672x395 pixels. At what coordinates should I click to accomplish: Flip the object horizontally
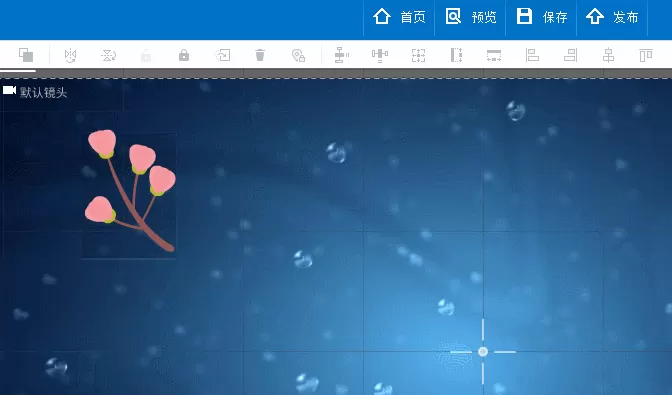[70, 55]
